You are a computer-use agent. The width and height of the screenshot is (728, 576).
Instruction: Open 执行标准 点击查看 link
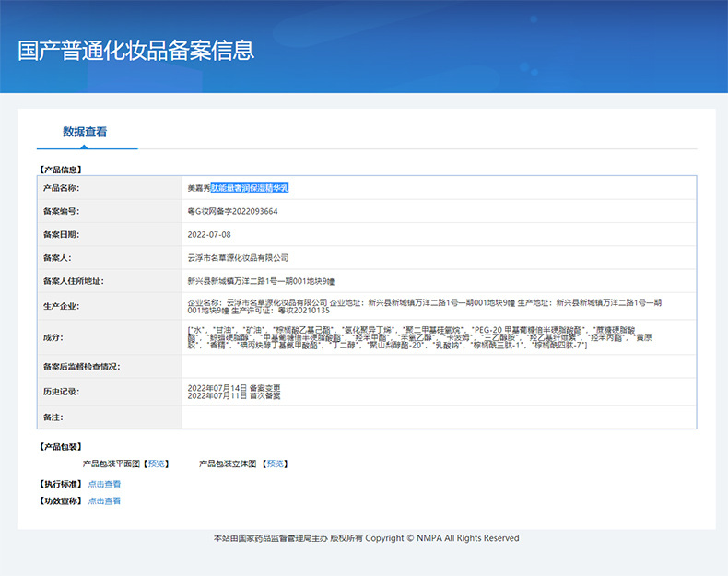[x=104, y=484]
